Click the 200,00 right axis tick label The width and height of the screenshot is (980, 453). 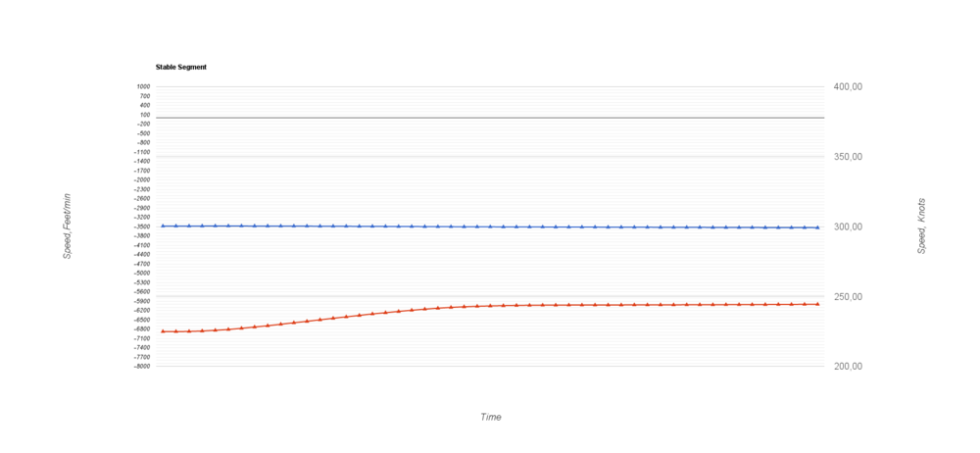(848, 367)
